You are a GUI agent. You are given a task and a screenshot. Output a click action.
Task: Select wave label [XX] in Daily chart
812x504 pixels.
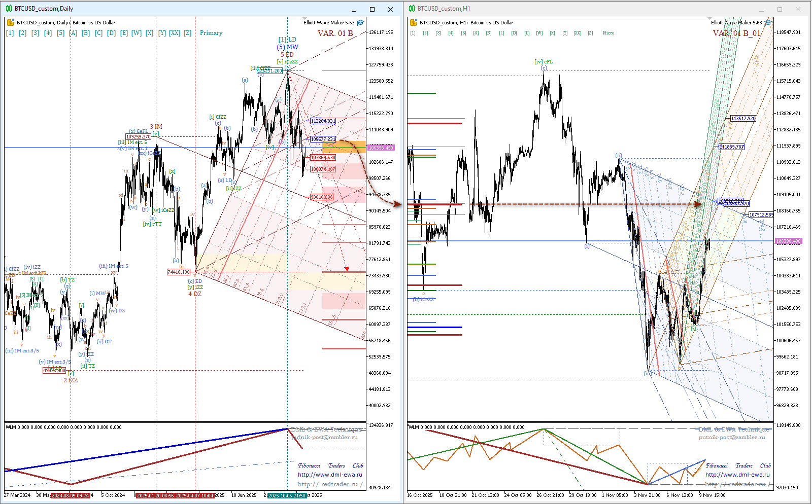[174, 33]
